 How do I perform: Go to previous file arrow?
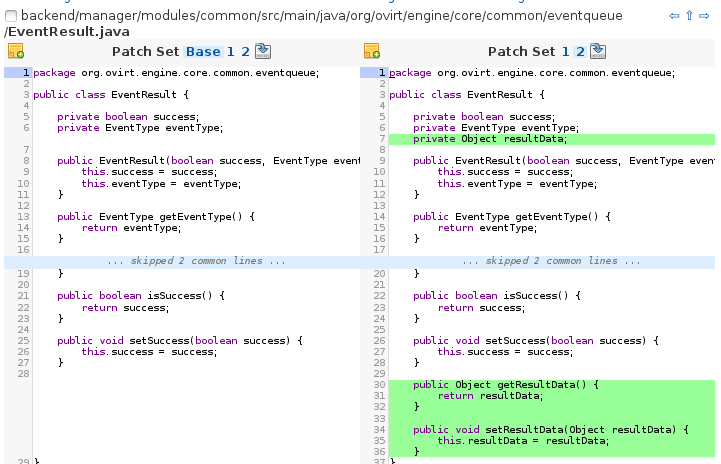pos(675,17)
